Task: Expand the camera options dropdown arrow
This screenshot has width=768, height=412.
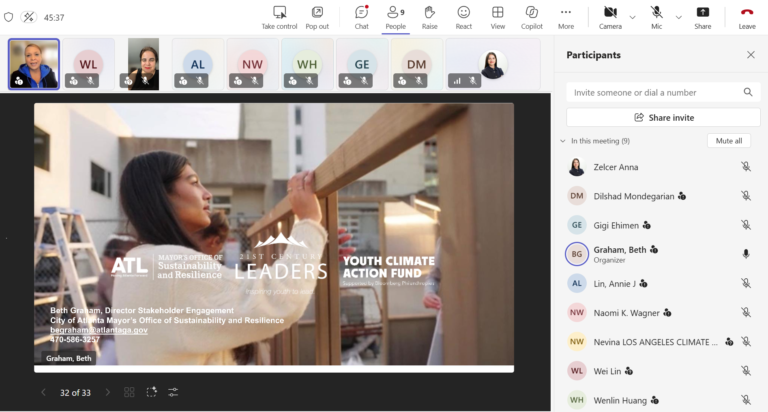Action: [632, 17]
